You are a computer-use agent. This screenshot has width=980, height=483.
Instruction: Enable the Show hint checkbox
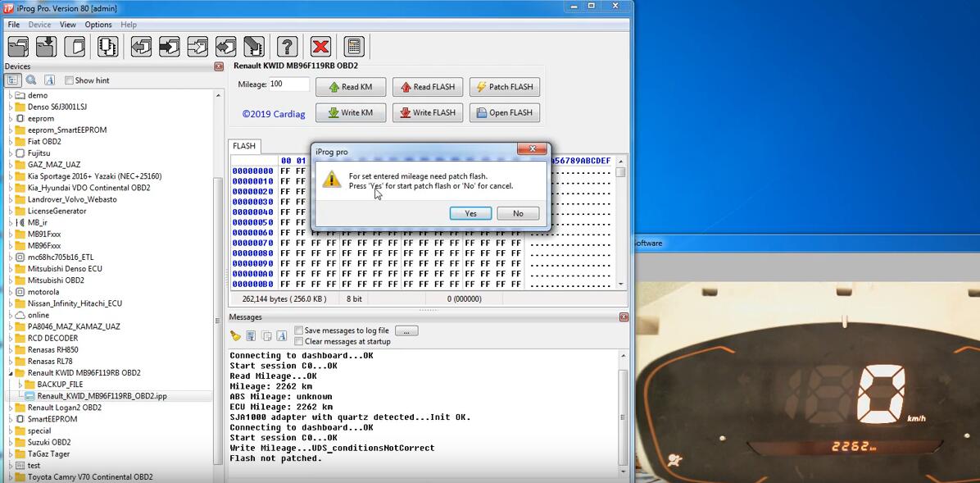pos(70,80)
